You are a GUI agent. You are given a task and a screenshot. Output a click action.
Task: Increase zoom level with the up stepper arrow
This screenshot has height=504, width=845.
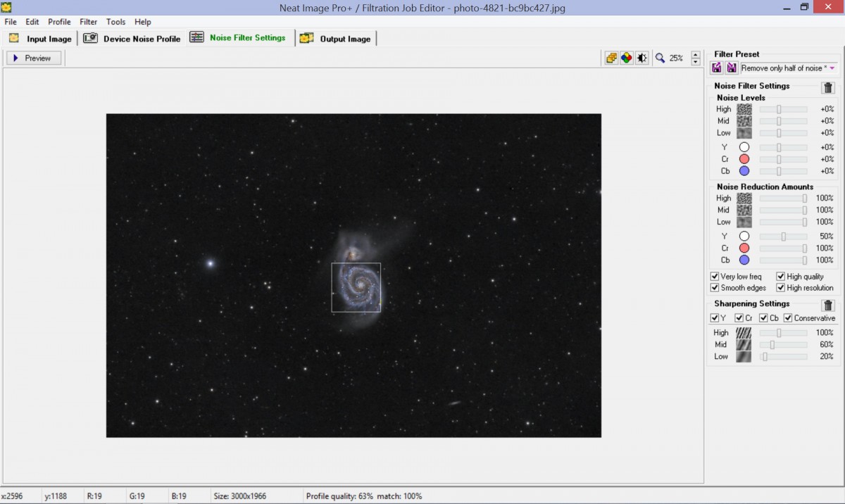[x=696, y=54]
